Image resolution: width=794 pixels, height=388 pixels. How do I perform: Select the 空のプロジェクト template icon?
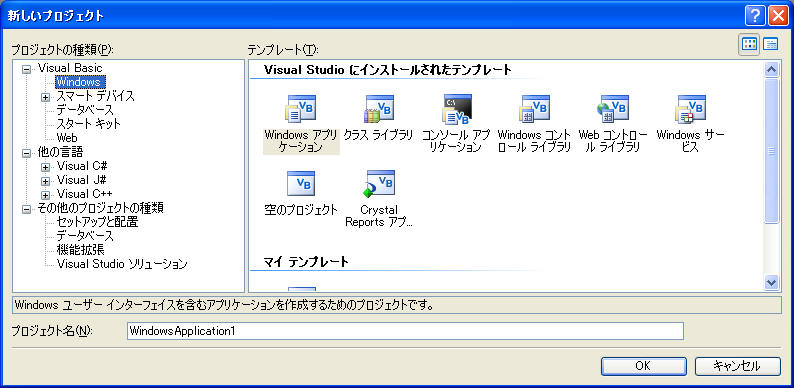tap(301, 184)
